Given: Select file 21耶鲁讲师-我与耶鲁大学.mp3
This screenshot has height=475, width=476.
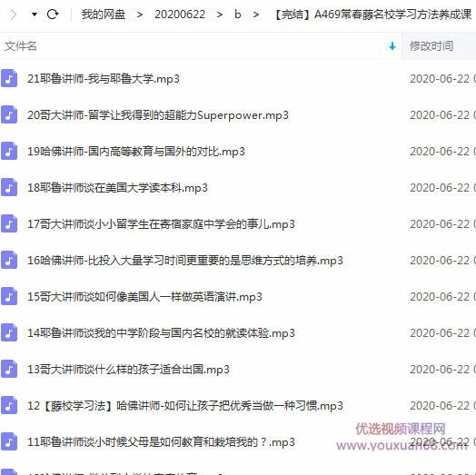Looking at the screenshot, I should click(104, 79).
